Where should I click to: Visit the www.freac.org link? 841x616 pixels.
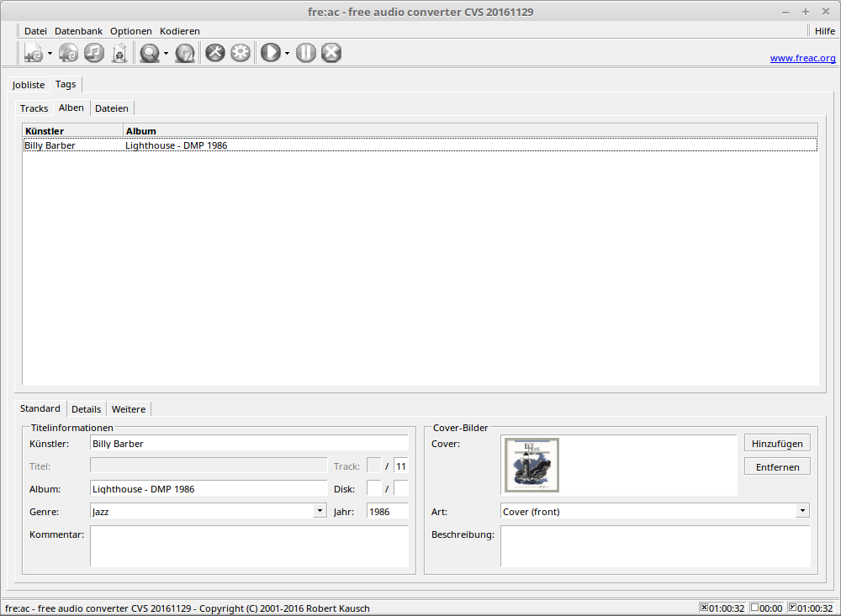(802, 59)
